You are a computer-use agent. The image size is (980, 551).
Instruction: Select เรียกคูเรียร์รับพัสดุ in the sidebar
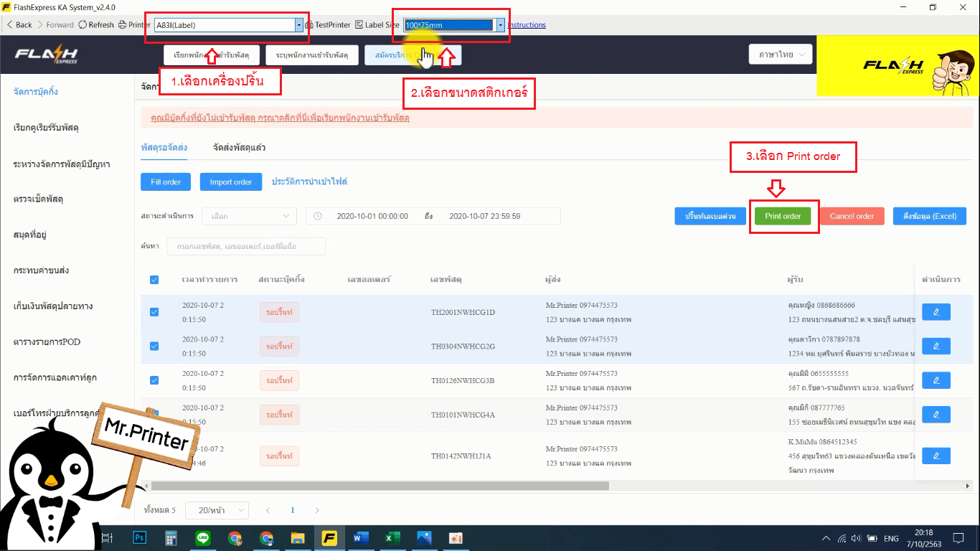(x=46, y=128)
